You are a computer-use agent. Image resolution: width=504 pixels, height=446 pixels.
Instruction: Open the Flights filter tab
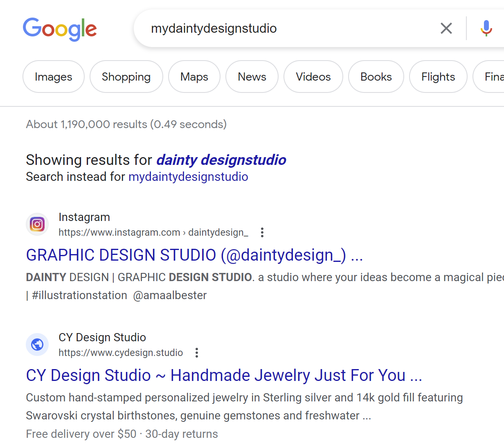point(438,77)
